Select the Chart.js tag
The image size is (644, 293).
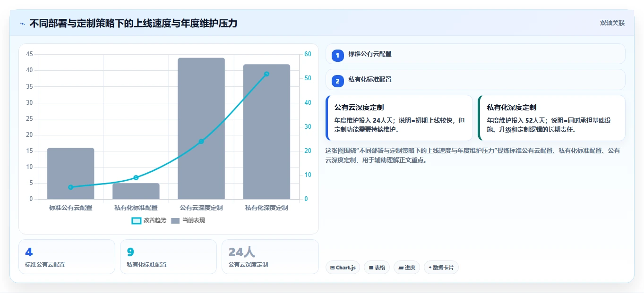(343, 268)
